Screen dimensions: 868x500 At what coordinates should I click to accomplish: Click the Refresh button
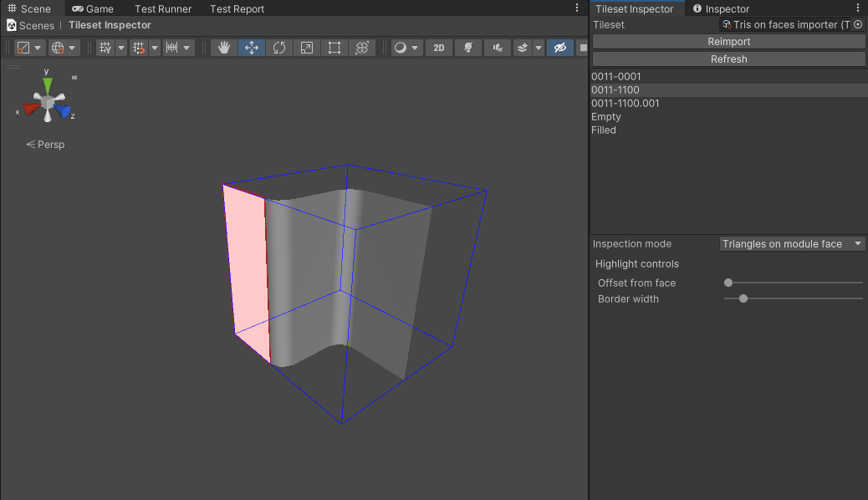[x=728, y=59]
